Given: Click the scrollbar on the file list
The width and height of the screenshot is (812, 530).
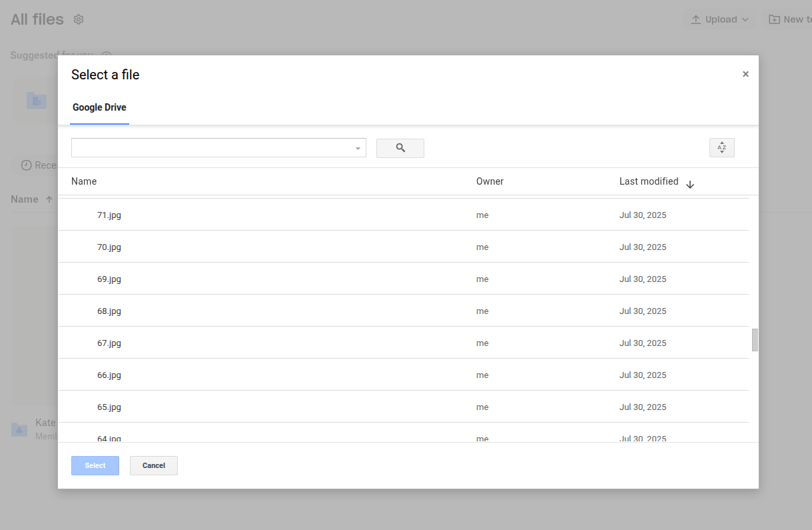Looking at the screenshot, I should [x=753, y=341].
